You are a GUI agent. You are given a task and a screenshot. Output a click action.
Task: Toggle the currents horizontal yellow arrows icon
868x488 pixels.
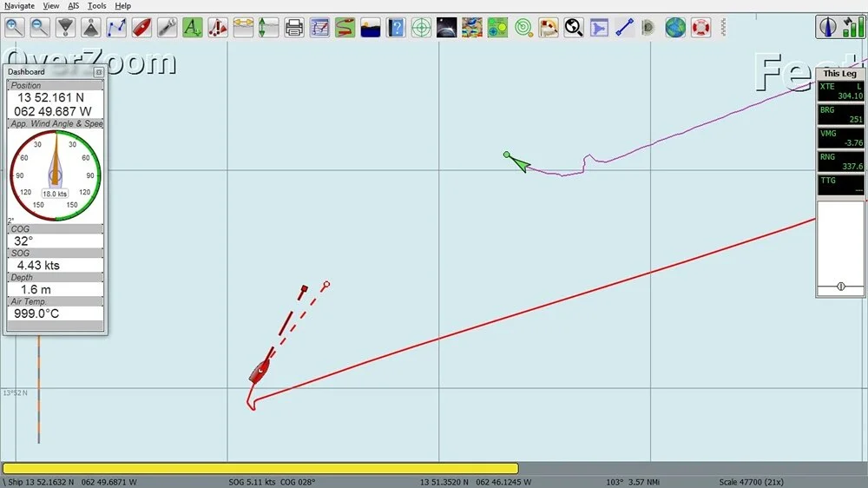point(243,27)
